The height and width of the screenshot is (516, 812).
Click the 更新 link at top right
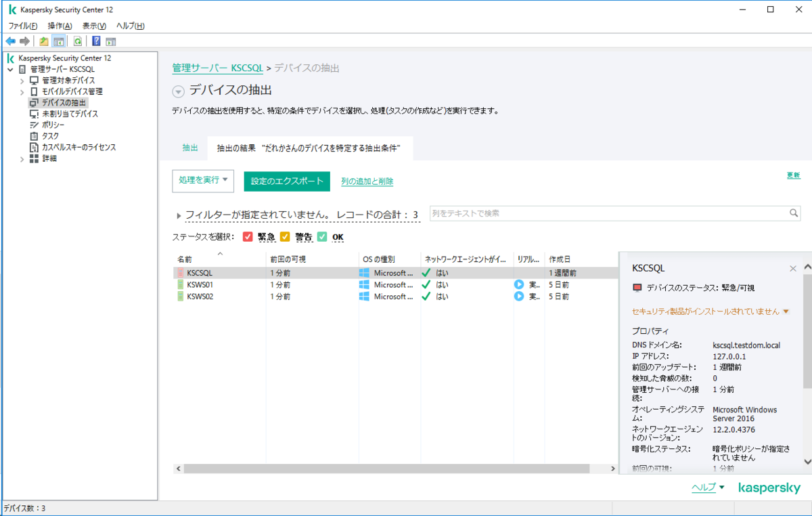(794, 175)
